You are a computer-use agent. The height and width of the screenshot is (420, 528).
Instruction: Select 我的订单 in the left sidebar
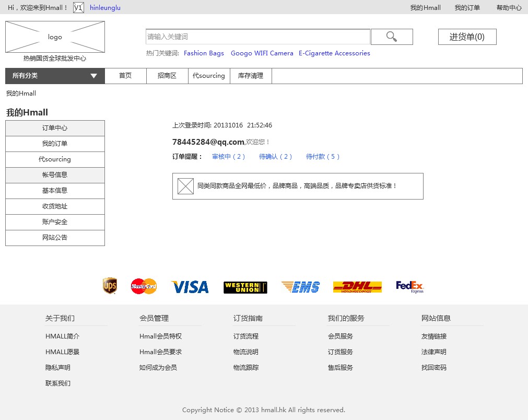[x=55, y=144]
